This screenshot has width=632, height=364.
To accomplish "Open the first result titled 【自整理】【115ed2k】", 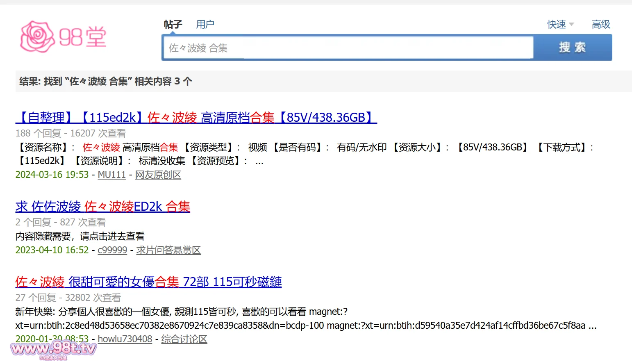I will (196, 118).
